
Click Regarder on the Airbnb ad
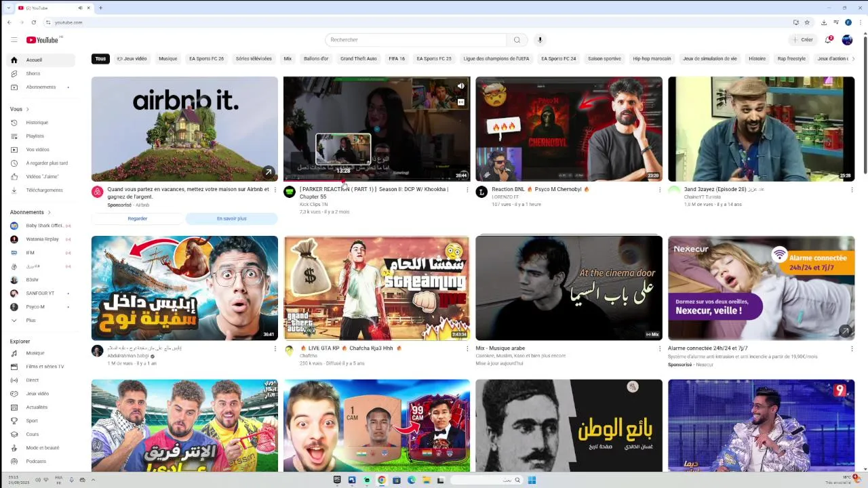tap(137, 219)
